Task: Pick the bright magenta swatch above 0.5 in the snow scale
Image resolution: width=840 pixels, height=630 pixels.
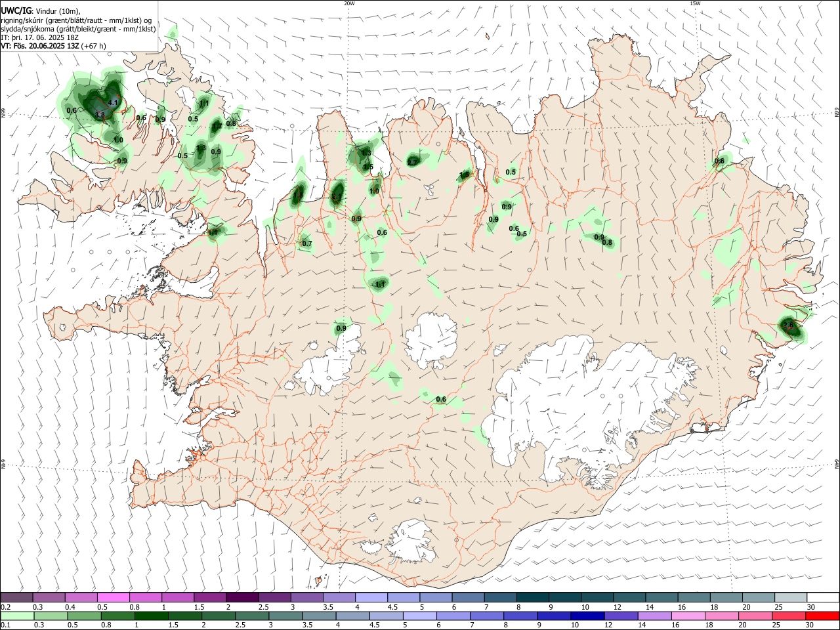Action: pyautogui.click(x=113, y=597)
